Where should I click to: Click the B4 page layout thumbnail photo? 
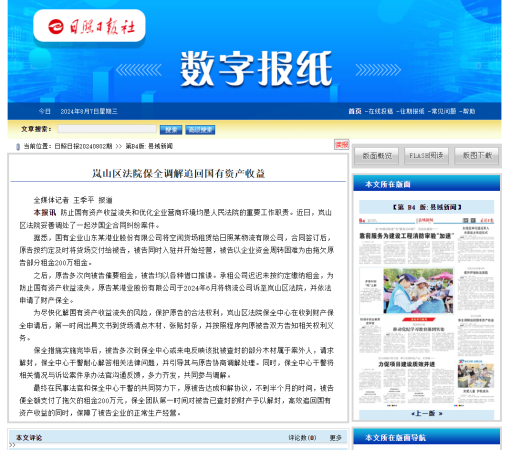click(418, 291)
